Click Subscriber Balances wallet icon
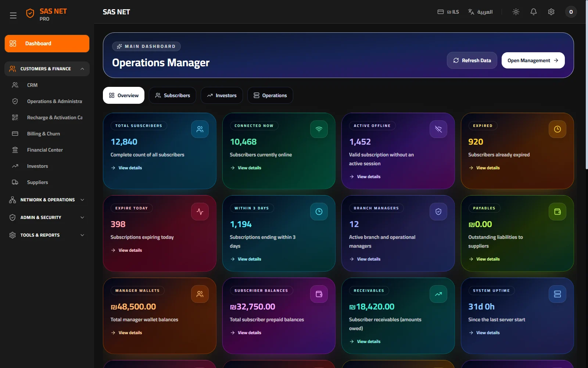 coord(319,294)
